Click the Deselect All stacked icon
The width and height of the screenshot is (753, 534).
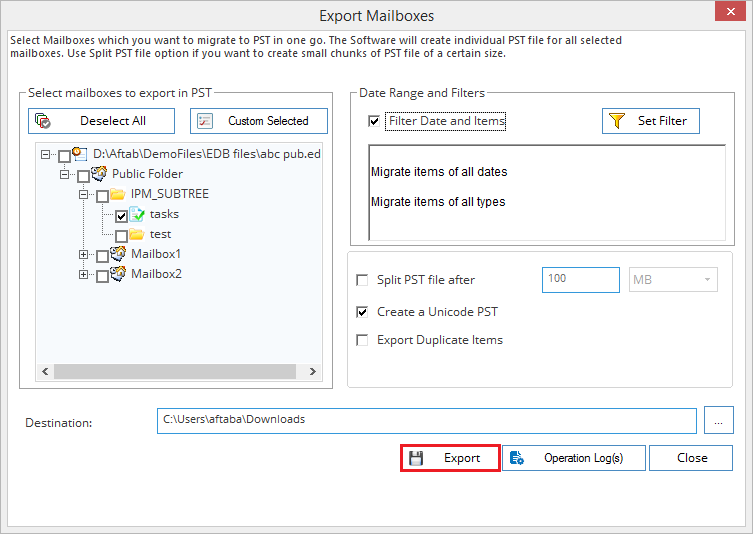(x=43, y=121)
